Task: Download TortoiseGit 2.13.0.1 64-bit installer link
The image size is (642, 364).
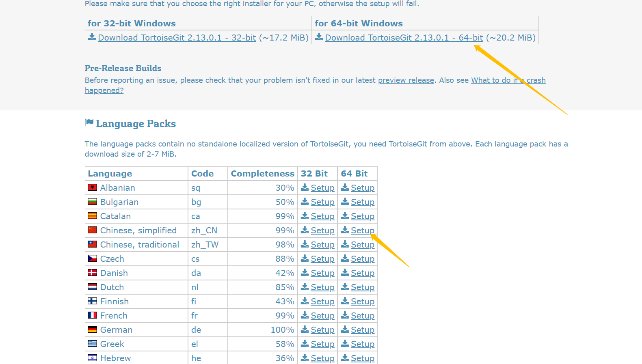Action: coord(404,38)
